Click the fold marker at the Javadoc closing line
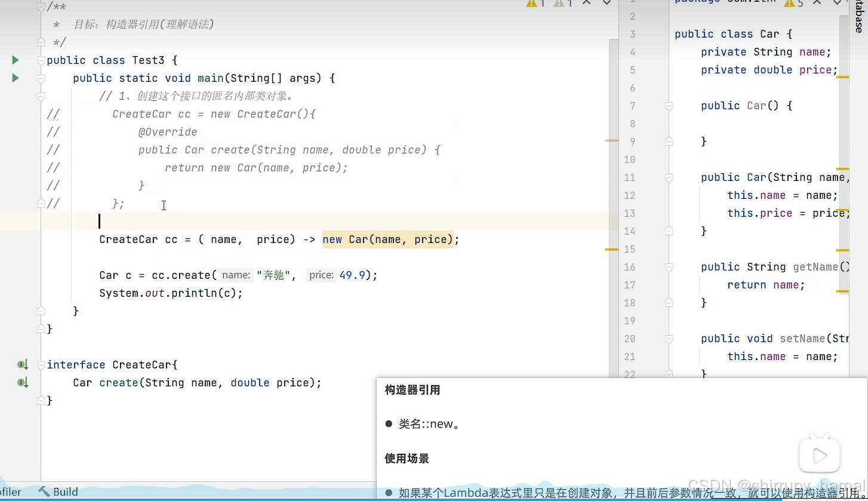 41,42
